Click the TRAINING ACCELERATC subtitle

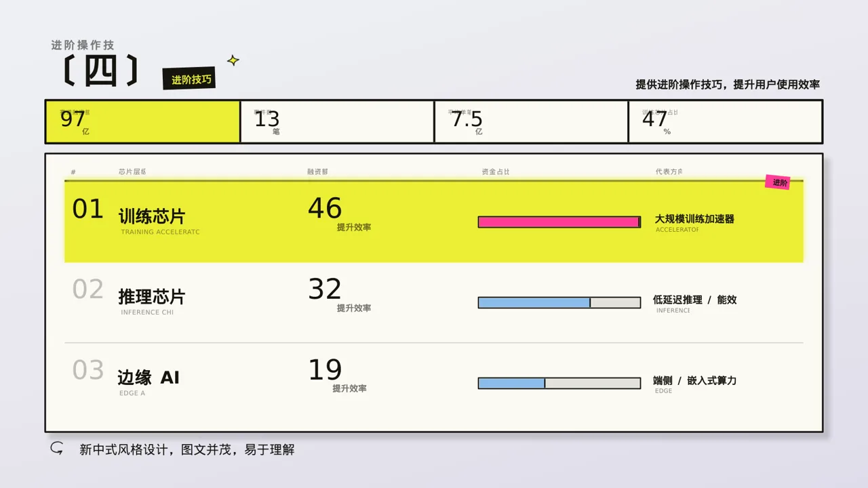point(161,232)
